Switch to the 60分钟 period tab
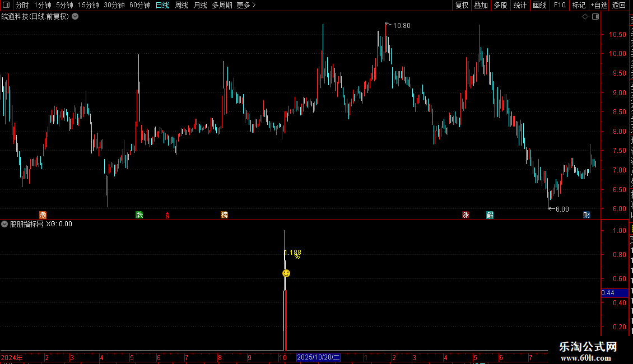This screenshot has height=364, width=633. pos(139,5)
